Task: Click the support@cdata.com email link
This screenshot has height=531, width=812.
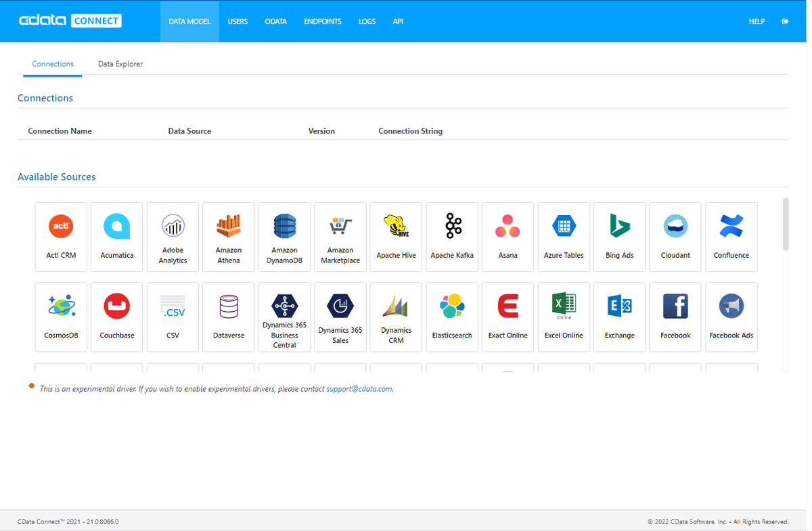Action: tap(359, 390)
